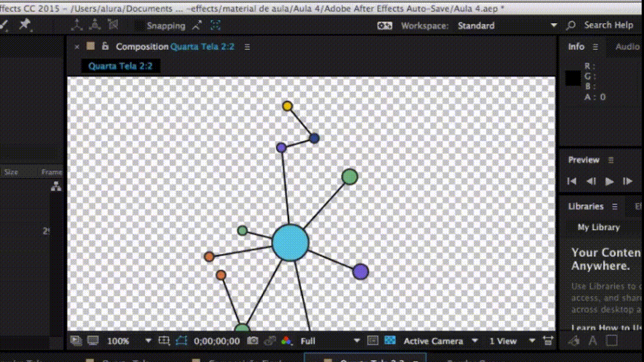Switch to the Audio panel tab
Image resolution: width=644 pixels, height=362 pixels.
pyautogui.click(x=627, y=47)
